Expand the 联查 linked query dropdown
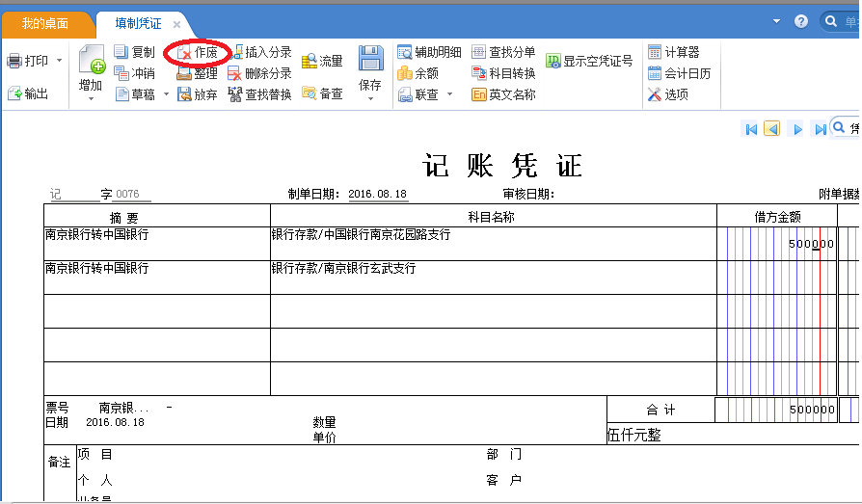The image size is (862, 504). 448,94
